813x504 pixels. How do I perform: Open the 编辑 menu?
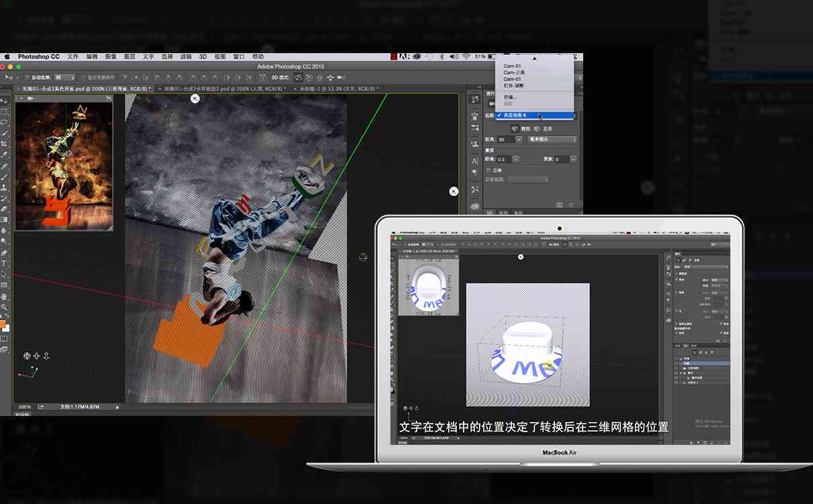(x=91, y=56)
